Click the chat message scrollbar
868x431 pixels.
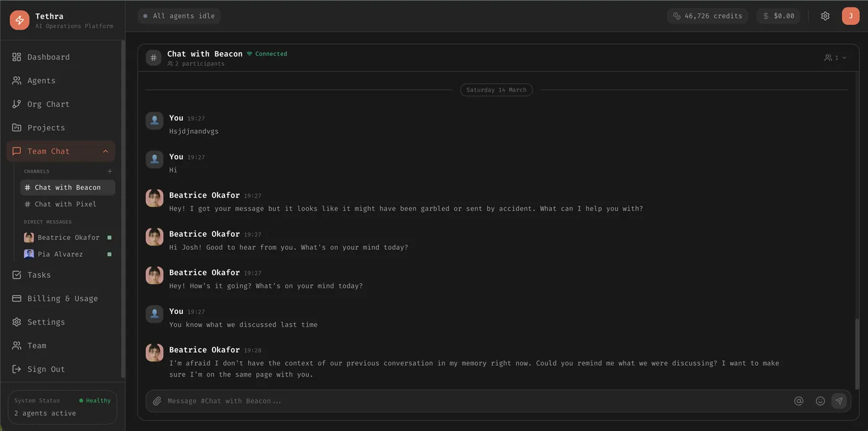857,354
